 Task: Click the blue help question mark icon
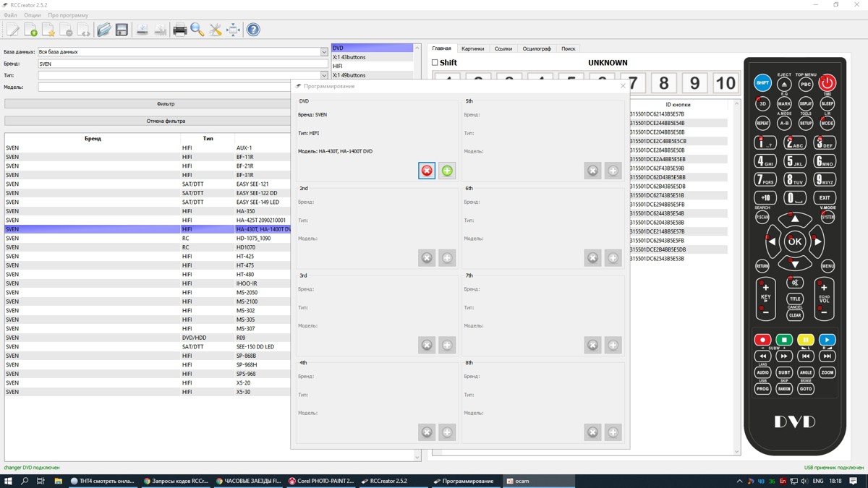point(253,30)
